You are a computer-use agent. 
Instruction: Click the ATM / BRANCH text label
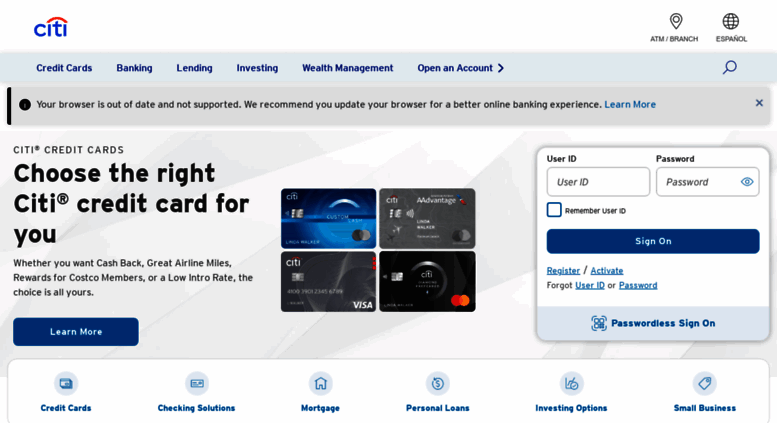tap(674, 39)
